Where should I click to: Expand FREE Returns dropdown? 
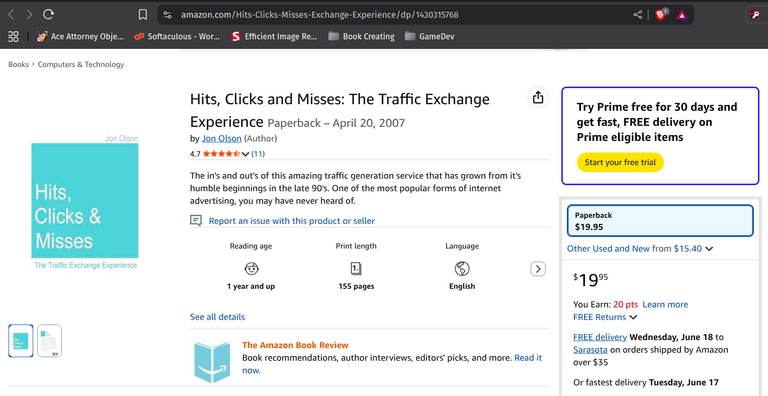point(605,317)
